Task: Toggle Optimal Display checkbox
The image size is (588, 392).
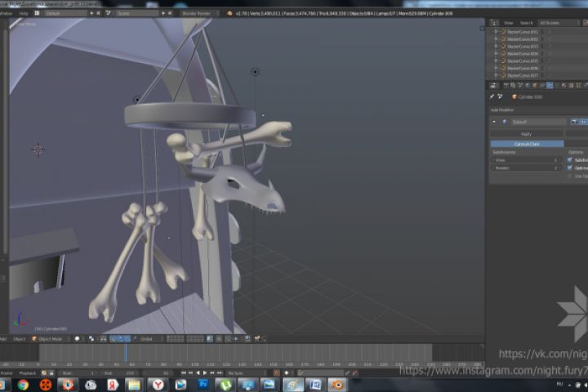Action: 570,167
